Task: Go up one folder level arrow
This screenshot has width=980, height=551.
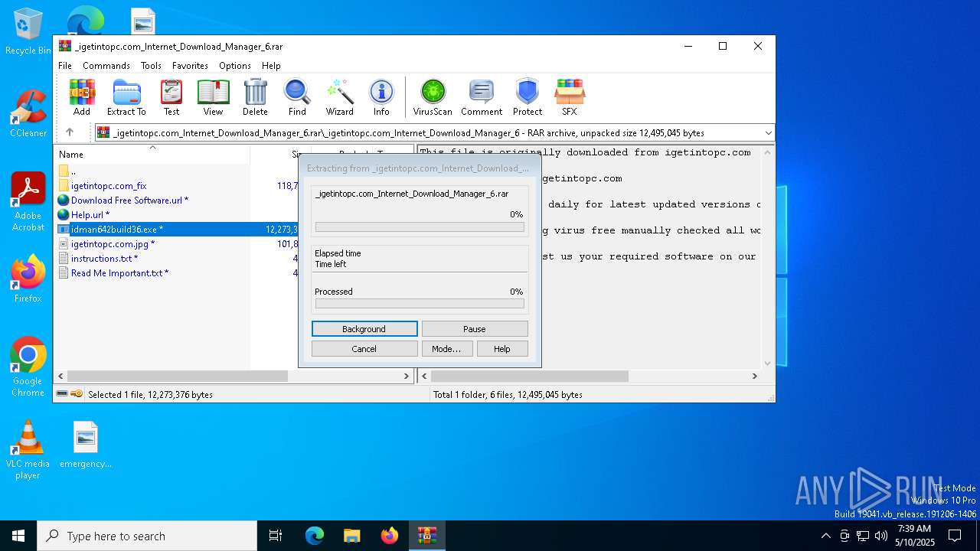Action: click(x=69, y=132)
